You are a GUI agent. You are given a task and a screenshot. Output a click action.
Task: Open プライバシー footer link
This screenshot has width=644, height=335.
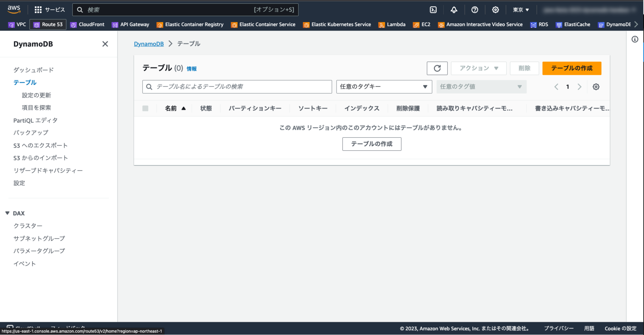559,328
